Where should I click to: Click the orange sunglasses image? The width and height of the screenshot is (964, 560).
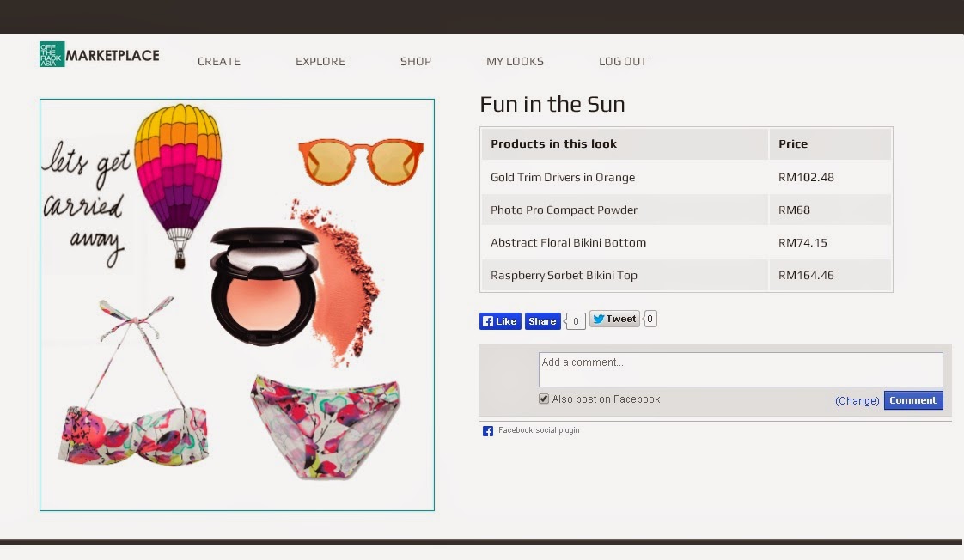click(361, 161)
